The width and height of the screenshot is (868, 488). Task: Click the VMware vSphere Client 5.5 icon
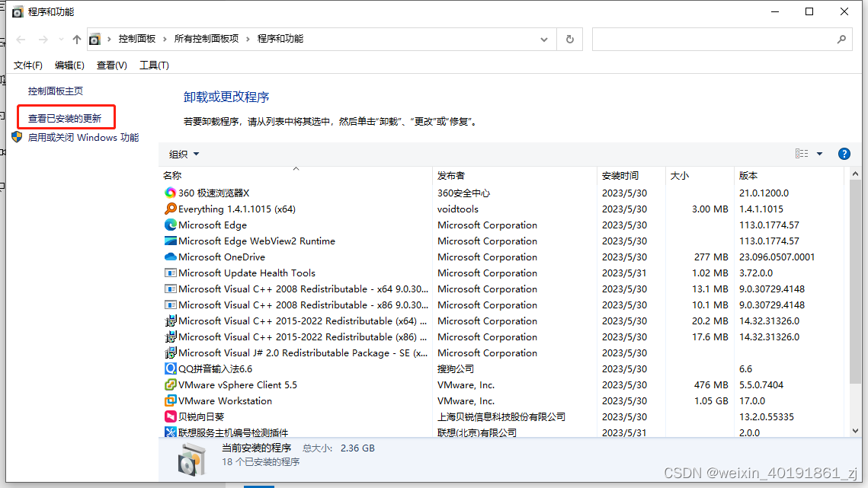(171, 384)
